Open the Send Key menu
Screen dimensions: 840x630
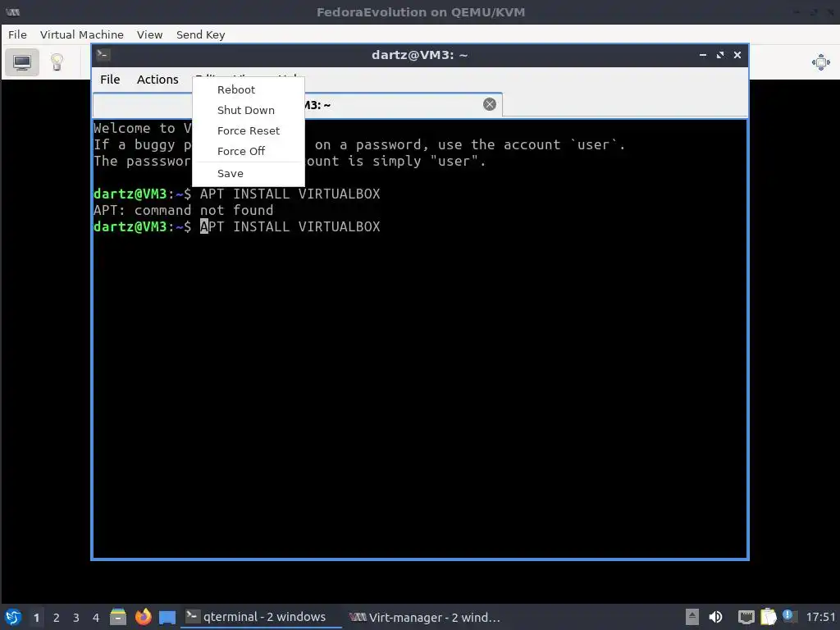pyautogui.click(x=200, y=34)
